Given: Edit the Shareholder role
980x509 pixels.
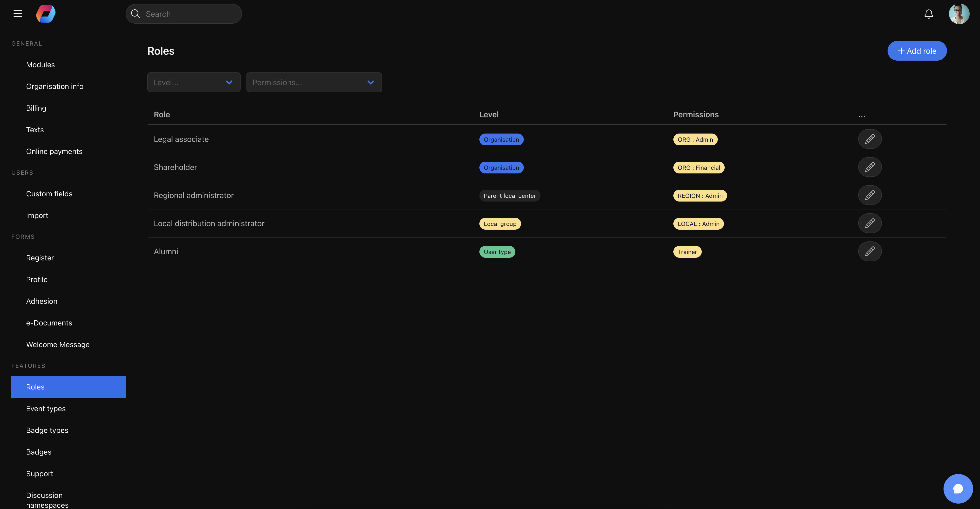Looking at the screenshot, I should (870, 167).
